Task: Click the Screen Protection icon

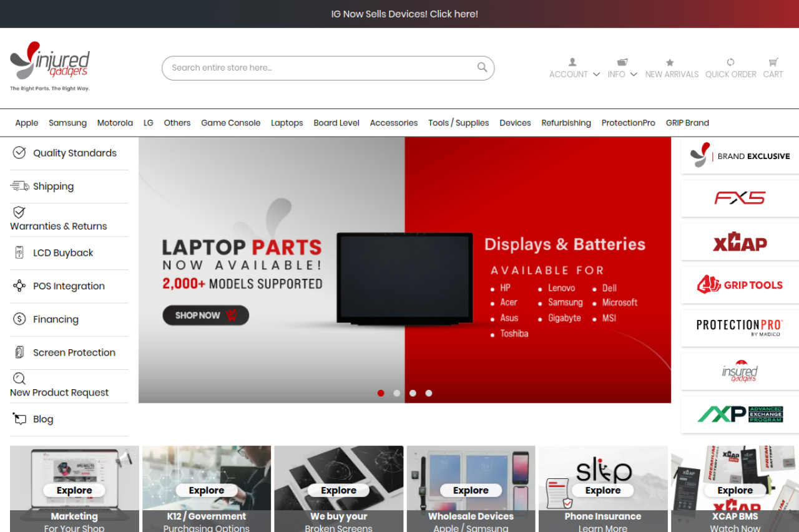Action: click(x=19, y=352)
